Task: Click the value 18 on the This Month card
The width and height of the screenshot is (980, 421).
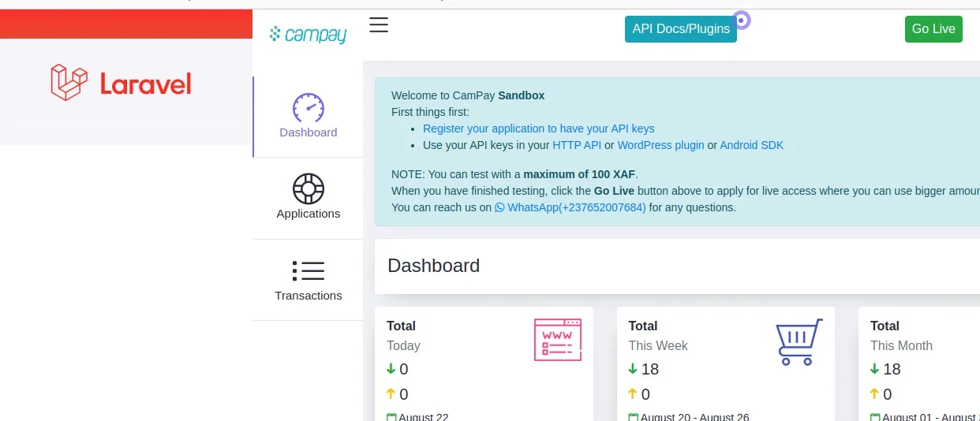Action: pyautogui.click(x=892, y=369)
